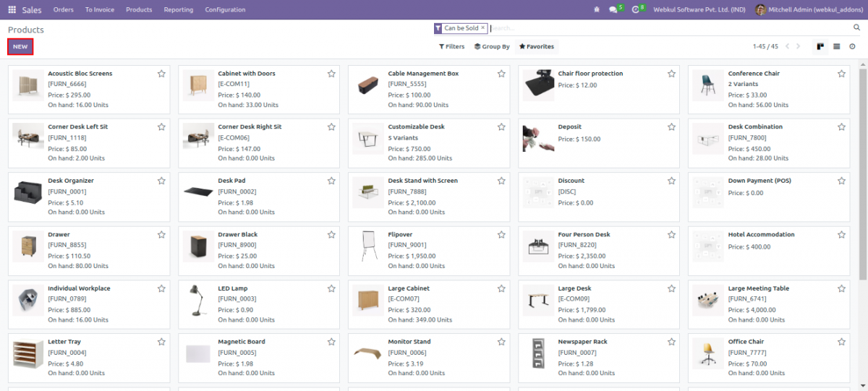Screen dimensions: 868x391
Task: Open the Configuration menu
Action: [x=225, y=9]
